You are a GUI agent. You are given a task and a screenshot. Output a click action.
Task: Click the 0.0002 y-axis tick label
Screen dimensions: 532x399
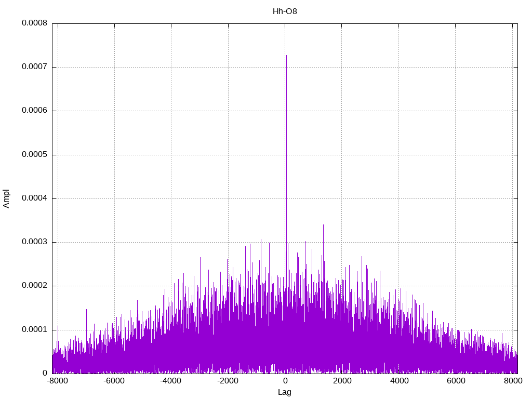[x=34, y=286]
